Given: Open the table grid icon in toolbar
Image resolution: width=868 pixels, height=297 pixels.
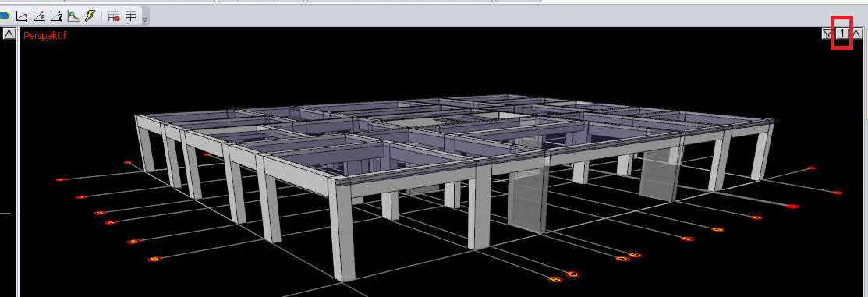Looking at the screenshot, I should point(131,16).
